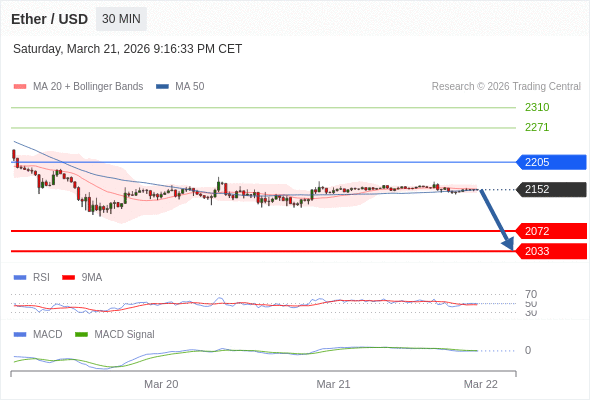The height and width of the screenshot is (400, 590).
Task: Click the blue RSI legend swatch
Action: click(x=20, y=278)
